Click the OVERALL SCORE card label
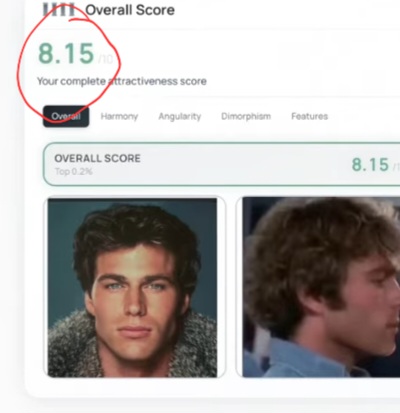 tap(97, 158)
